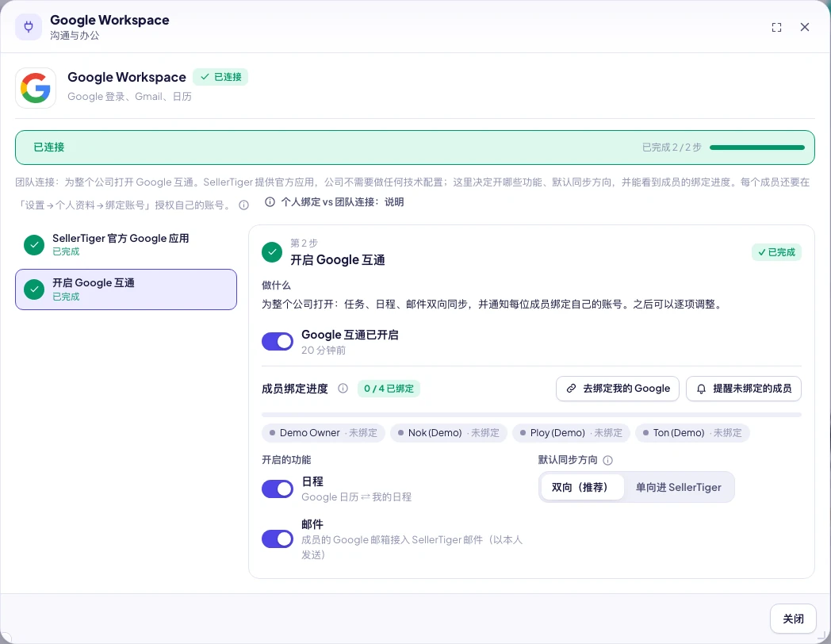Click the member binding progress bar

point(531,415)
